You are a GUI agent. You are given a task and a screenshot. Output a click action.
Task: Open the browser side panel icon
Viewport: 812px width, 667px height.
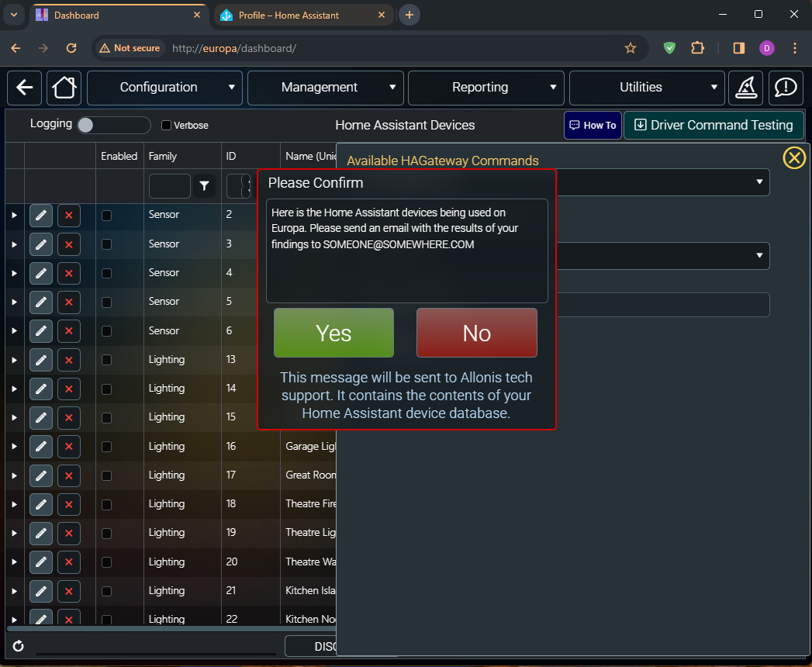(738, 48)
